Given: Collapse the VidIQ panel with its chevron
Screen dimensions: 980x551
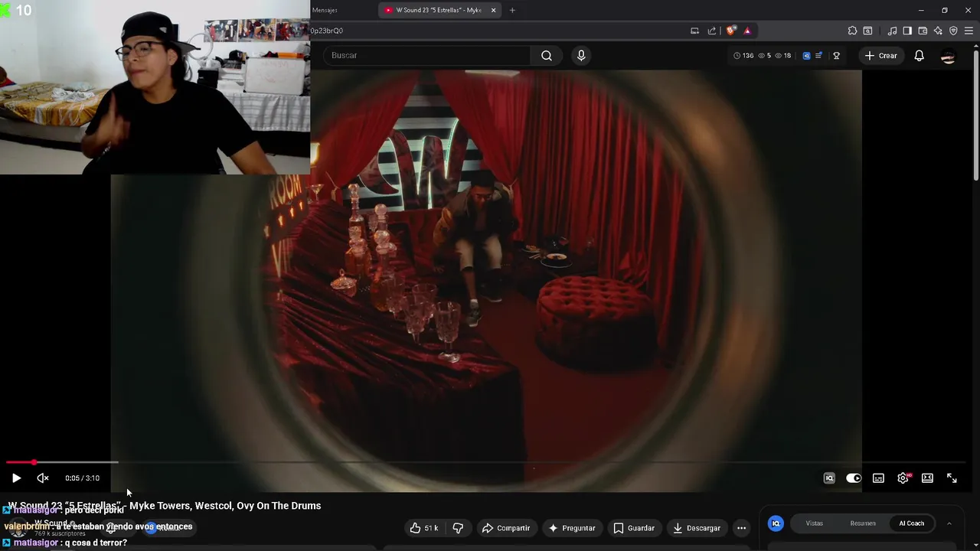Looking at the screenshot, I should pos(949,523).
